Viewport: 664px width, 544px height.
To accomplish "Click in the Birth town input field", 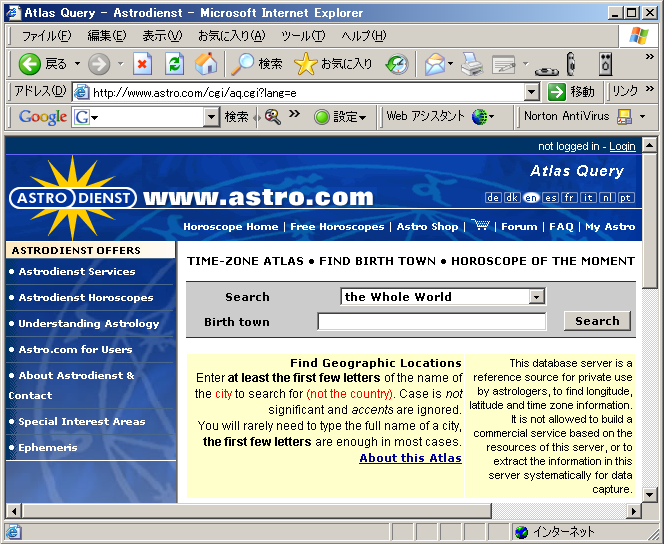I will (x=432, y=321).
